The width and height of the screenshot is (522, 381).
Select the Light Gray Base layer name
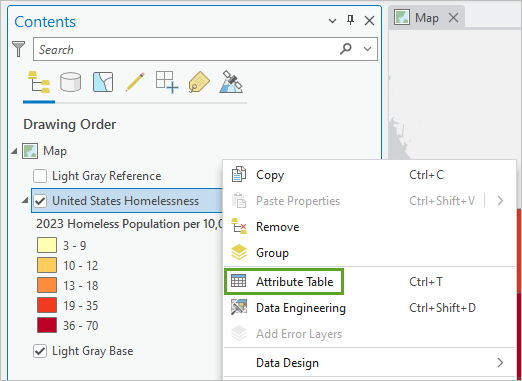(93, 351)
